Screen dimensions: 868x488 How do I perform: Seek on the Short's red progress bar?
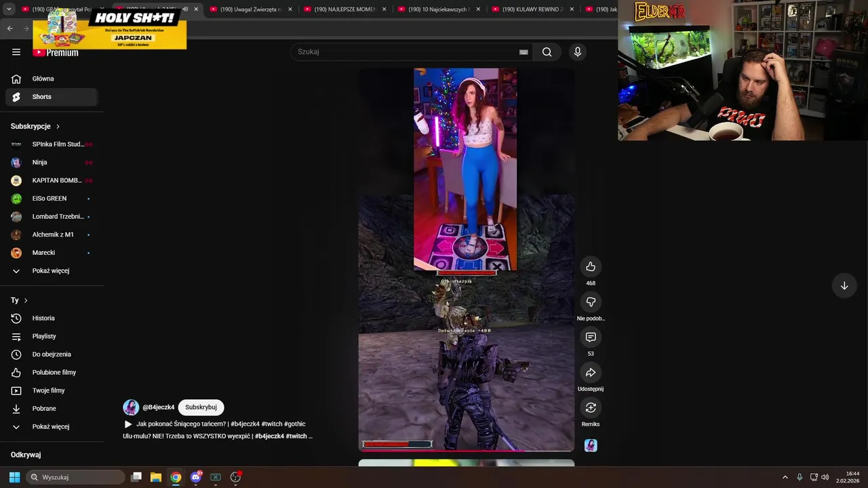[x=466, y=450]
